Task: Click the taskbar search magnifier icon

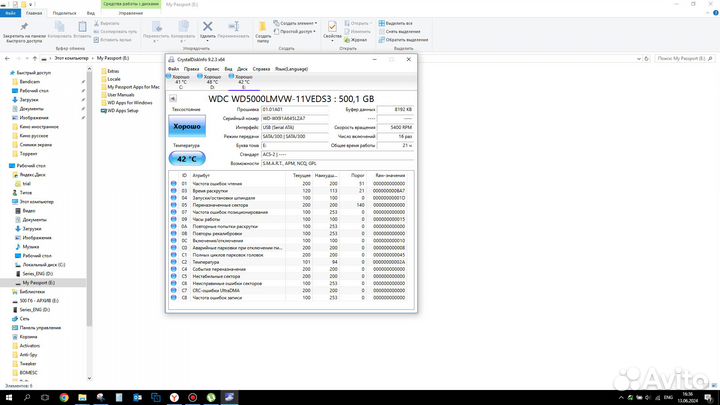Action: pos(27,398)
